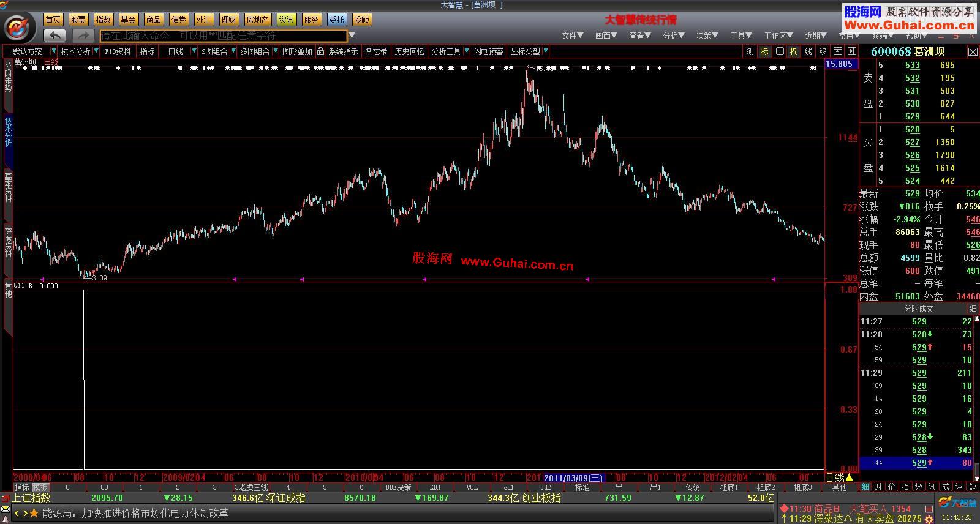The width and height of the screenshot is (980, 524).
Task: Select the KDJ indicator tab
Action: (435, 487)
